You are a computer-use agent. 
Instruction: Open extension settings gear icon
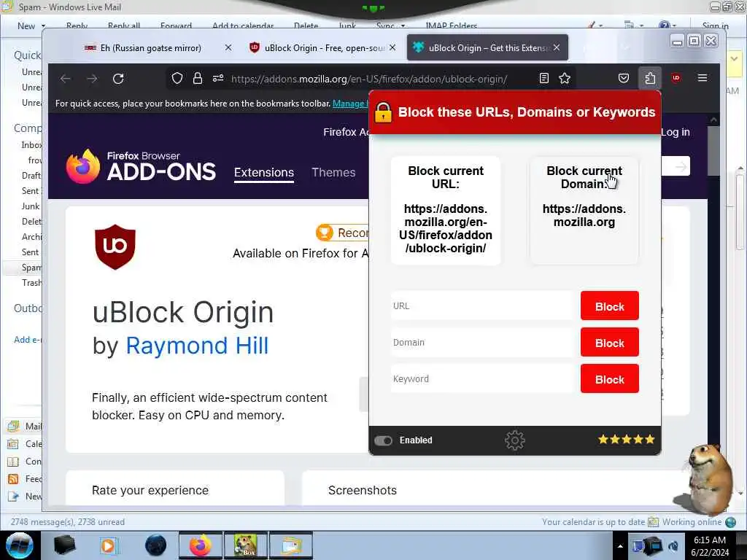pos(514,440)
